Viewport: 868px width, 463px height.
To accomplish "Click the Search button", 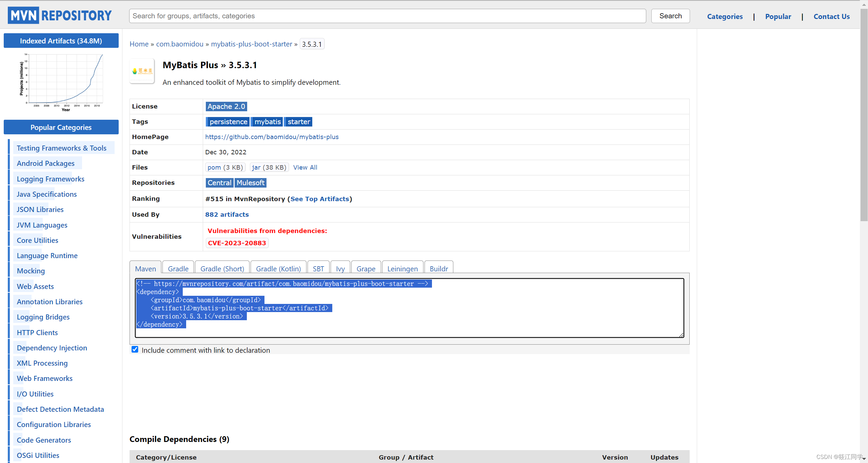I will pos(670,16).
